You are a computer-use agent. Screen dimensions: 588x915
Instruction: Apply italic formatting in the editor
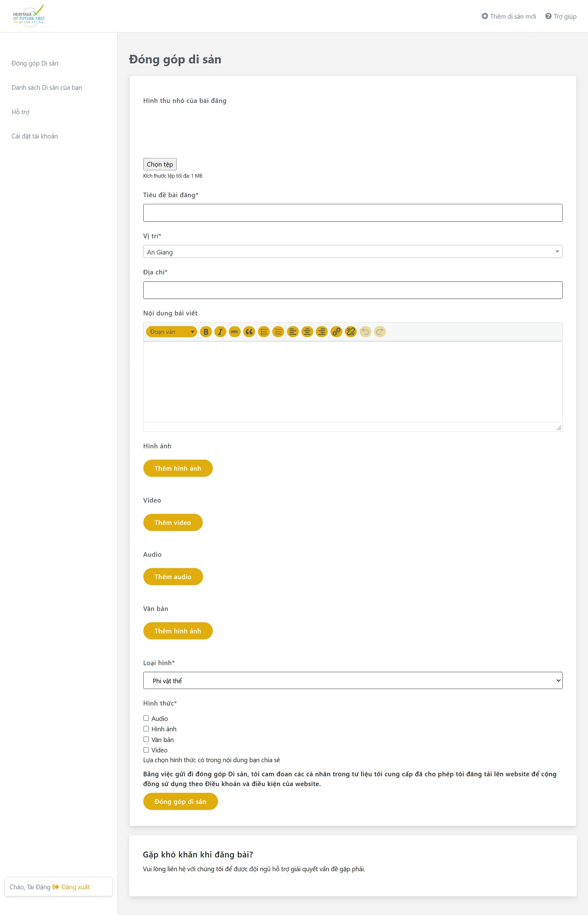click(220, 332)
